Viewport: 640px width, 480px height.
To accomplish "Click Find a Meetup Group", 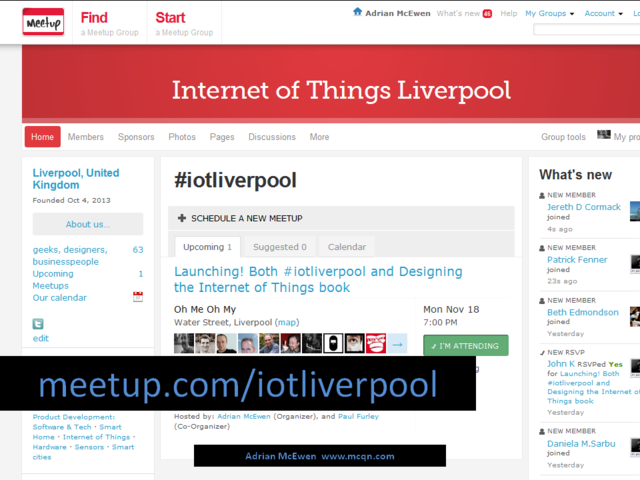I will (109, 23).
